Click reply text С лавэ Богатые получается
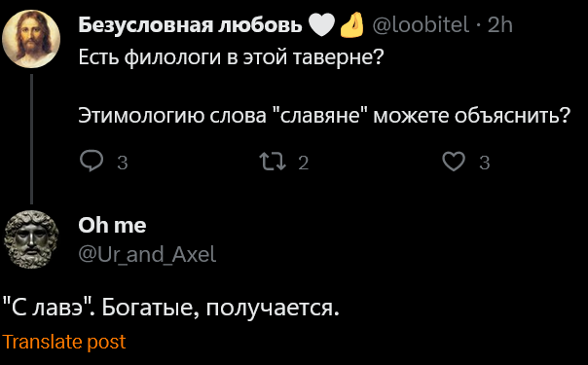588x365 pixels. 171,308
